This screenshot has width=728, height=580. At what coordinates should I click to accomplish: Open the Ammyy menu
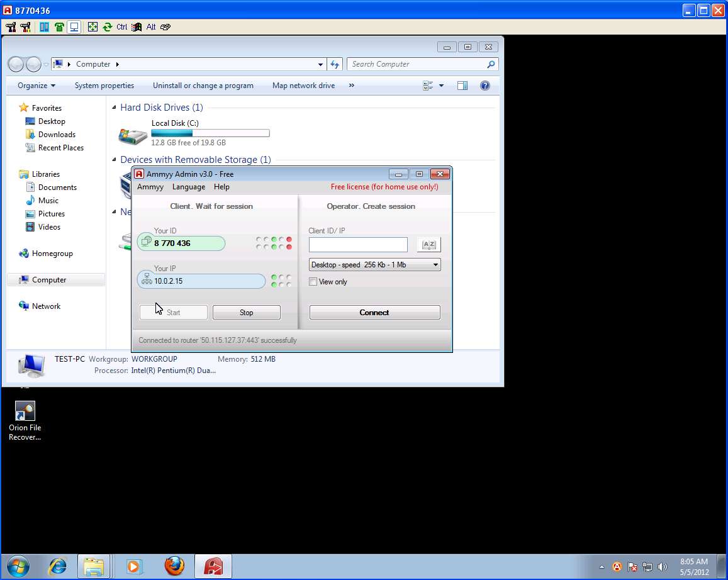point(150,187)
